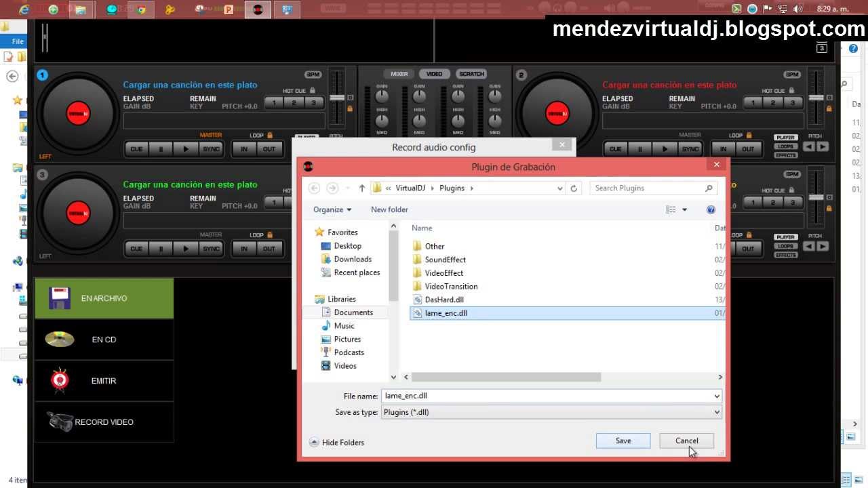Switch to the VIDEO tab

coord(434,74)
